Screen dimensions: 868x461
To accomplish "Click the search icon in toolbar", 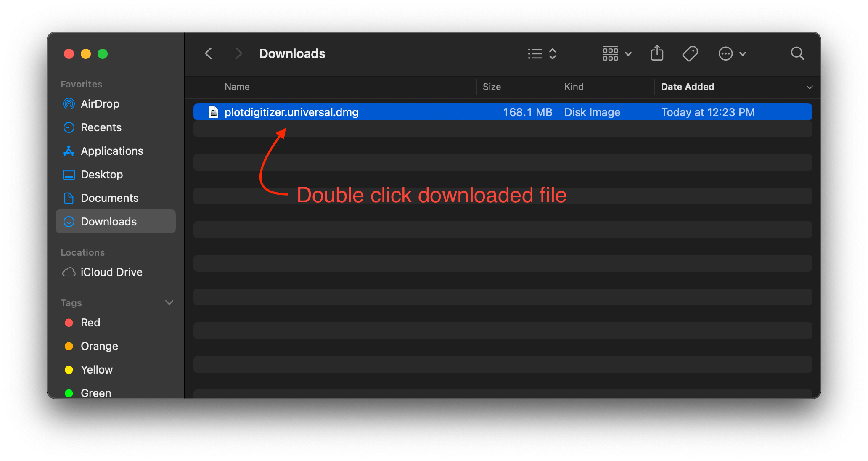I will (797, 53).
